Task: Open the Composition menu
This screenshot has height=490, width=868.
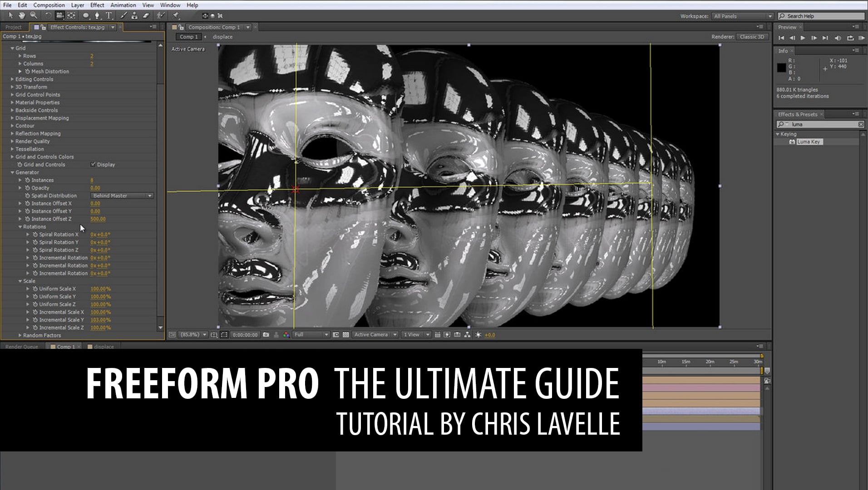Action: coord(49,5)
